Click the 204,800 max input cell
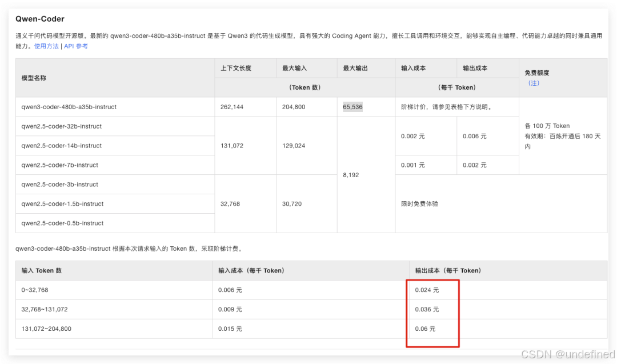This screenshot has height=364, width=617. click(294, 107)
